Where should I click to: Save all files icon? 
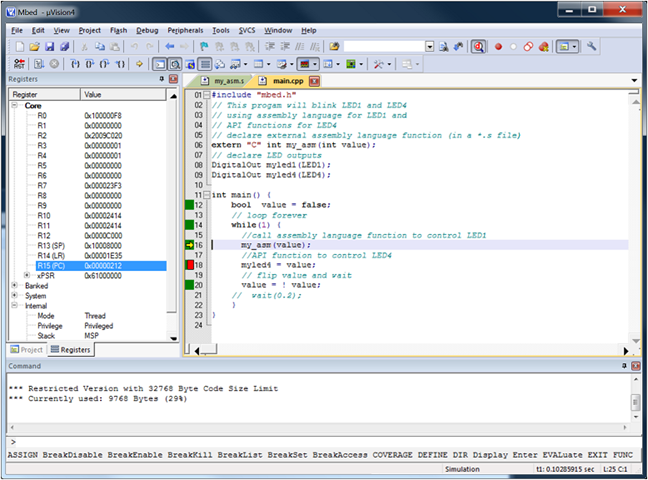click(x=64, y=47)
